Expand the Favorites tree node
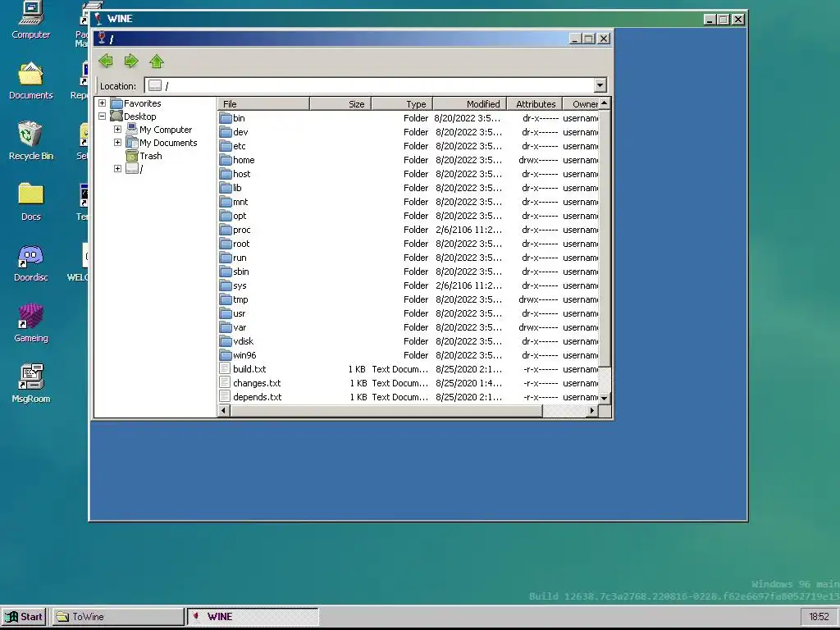The height and width of the screenshot is (630, 840). [103, 103]
